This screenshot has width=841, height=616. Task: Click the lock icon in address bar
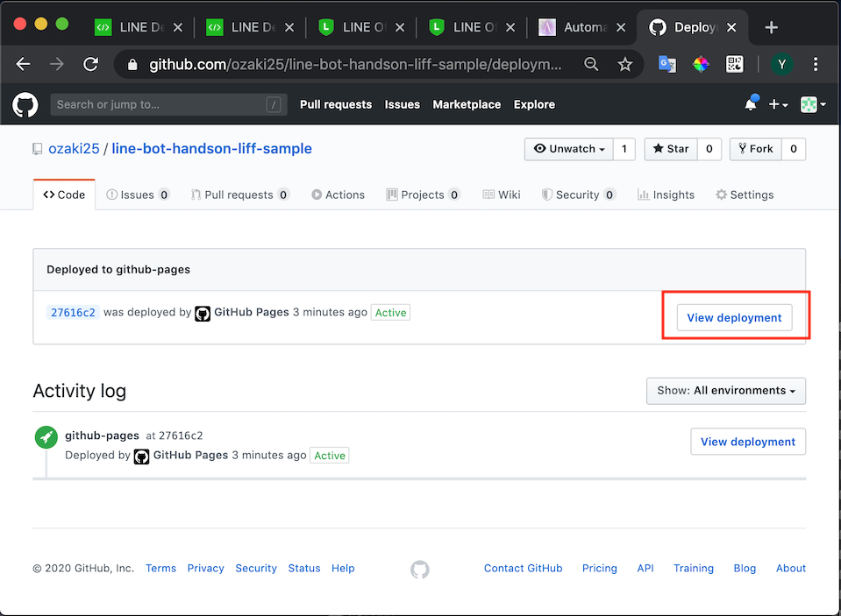(x=132, y=65)
